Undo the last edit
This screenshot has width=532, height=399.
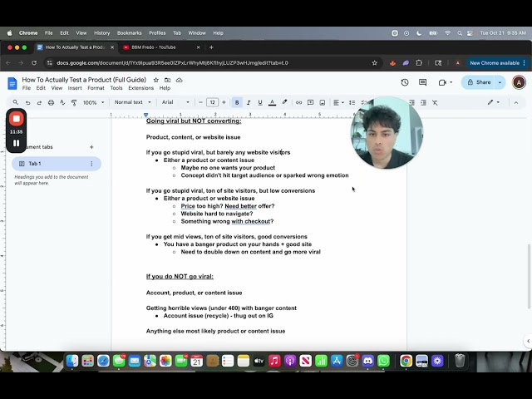pos(27,102)
